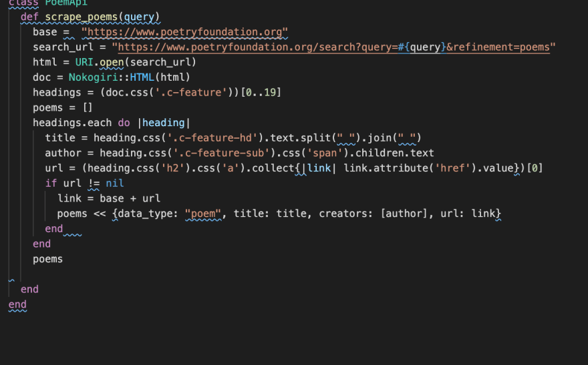Screen dimensions: 588x365
Task: Open the search?query URL link
Action: [333, 47]
